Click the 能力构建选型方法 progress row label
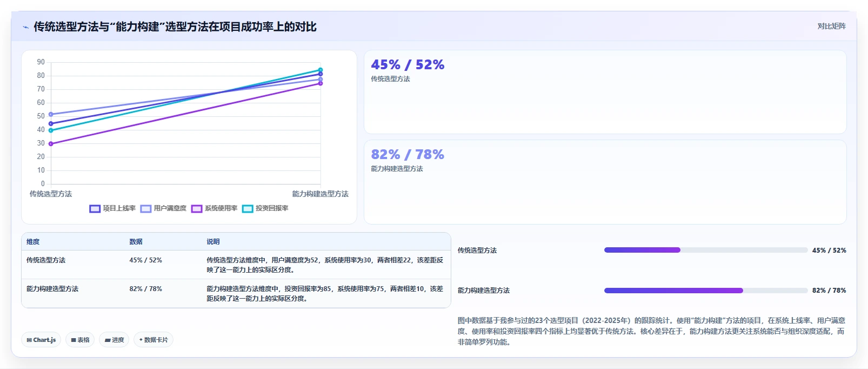The image size is (868, 369). pyautogui.click(x=484, y=291)
